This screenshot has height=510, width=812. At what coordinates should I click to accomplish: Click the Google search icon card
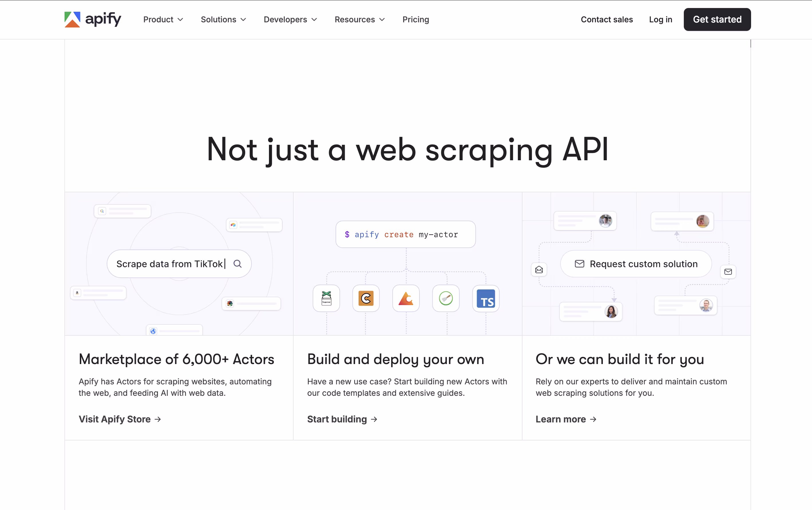pyautogui.click(x=122, y=211)
